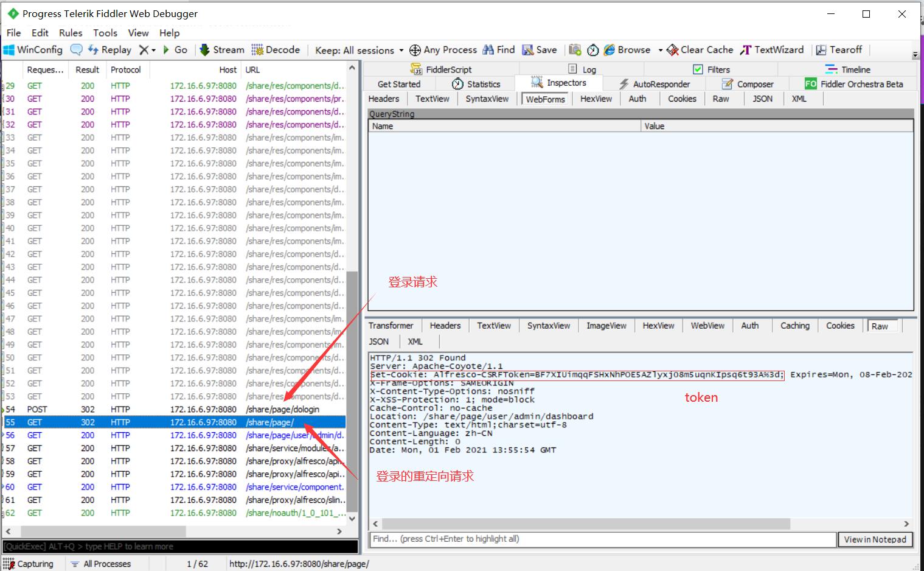Select the request Headers inspector tab
The image size is (924, 571).
pyautogui.click(x=384, y=99)
